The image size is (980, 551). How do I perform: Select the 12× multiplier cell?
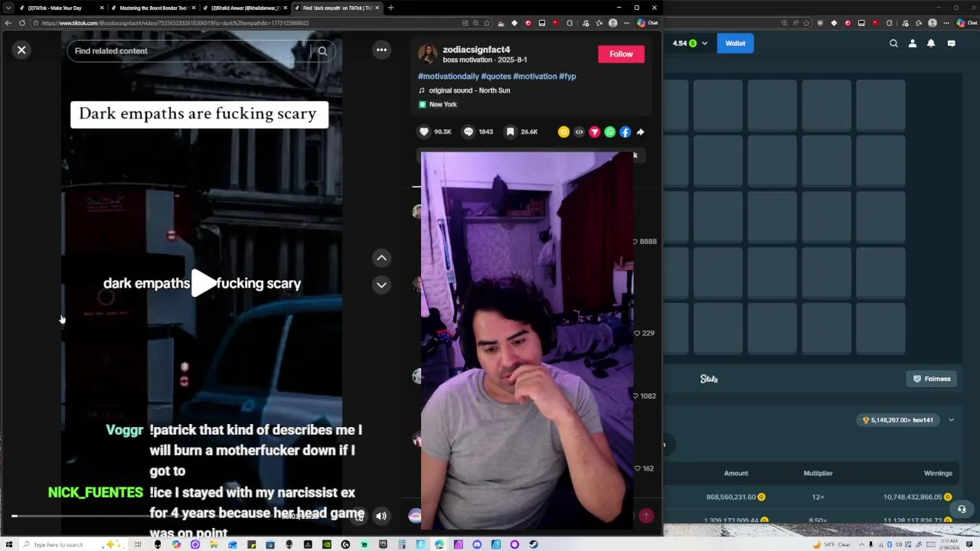tap(818, 497)
